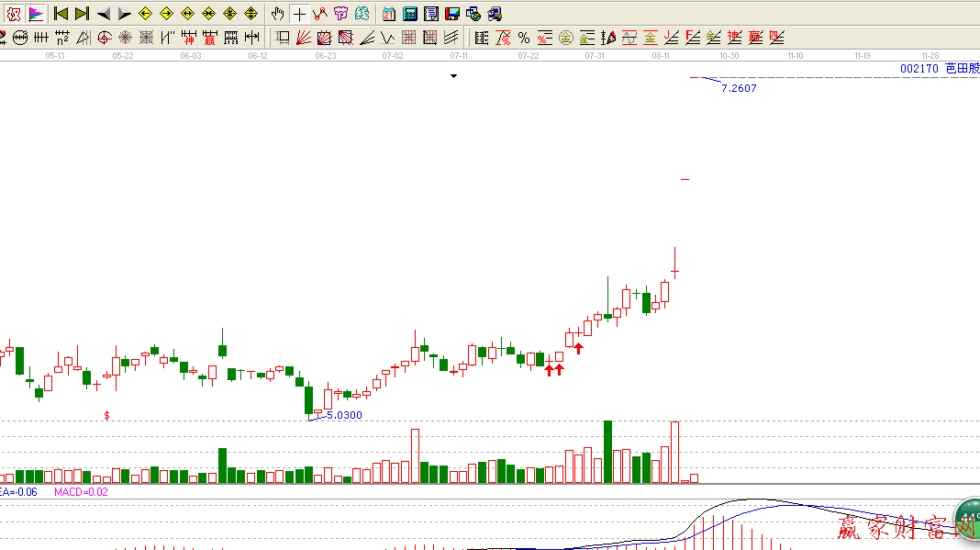This screenshot has height=550, width=980.
Task: Jump to first bar with skip-to-start icon
Action: 61,14
